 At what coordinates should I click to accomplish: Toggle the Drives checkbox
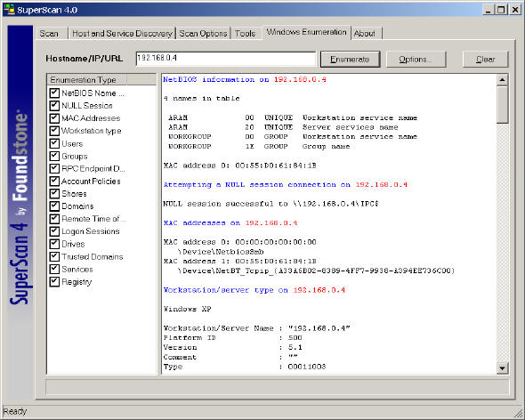coord(54,244)
